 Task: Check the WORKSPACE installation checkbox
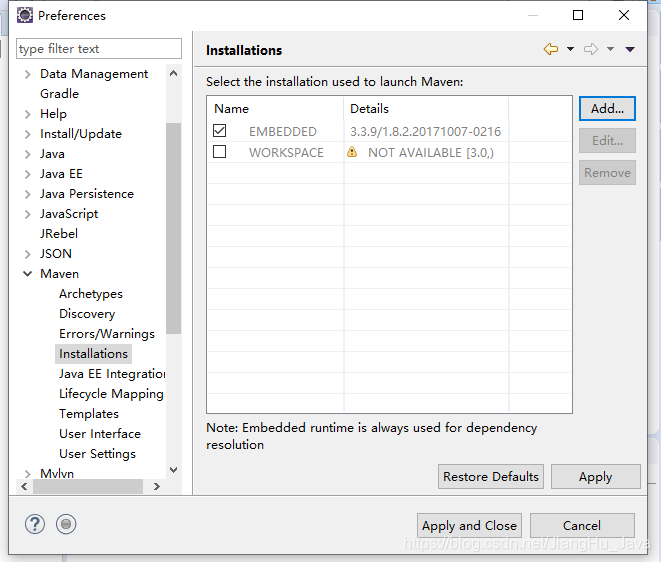click(x=220, y=151)
